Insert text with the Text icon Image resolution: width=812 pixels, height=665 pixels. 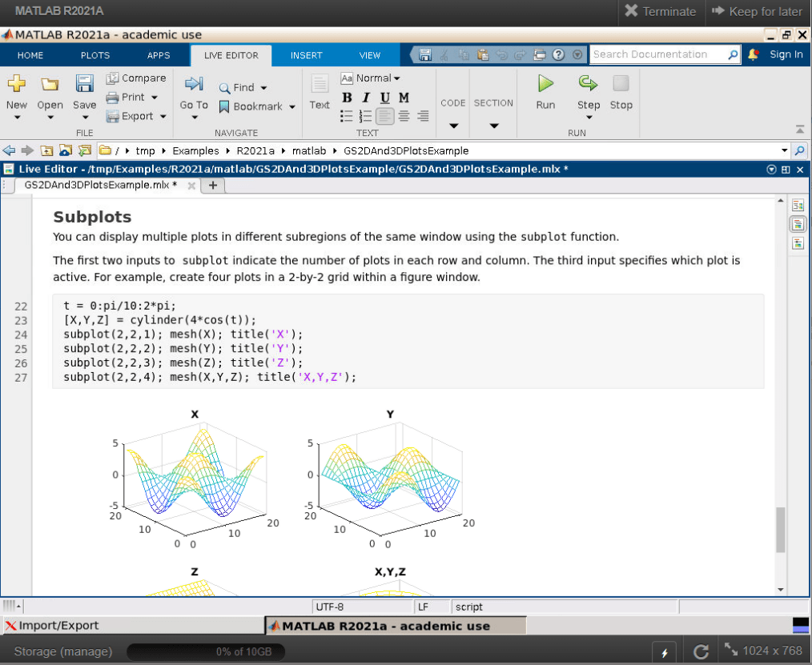click(319, 90)
